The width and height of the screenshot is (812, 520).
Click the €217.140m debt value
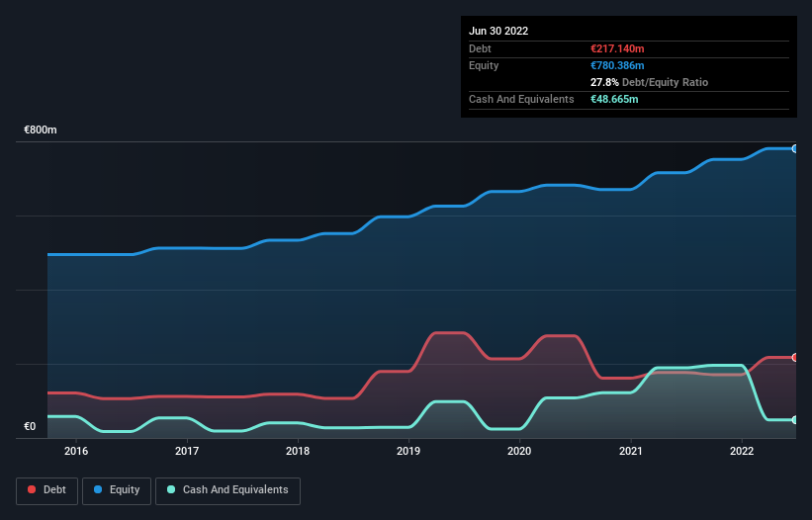click(x=617, y=48)
